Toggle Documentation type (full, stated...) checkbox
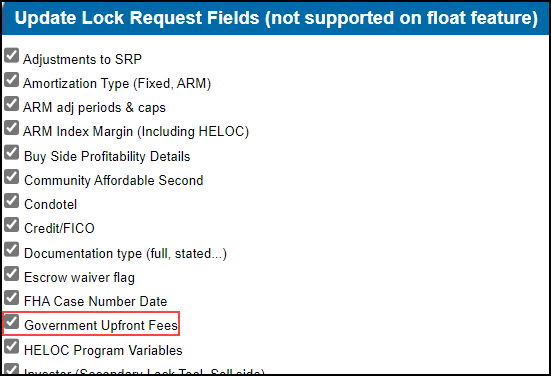The image size is (551, 376). [x=12, y=249]
